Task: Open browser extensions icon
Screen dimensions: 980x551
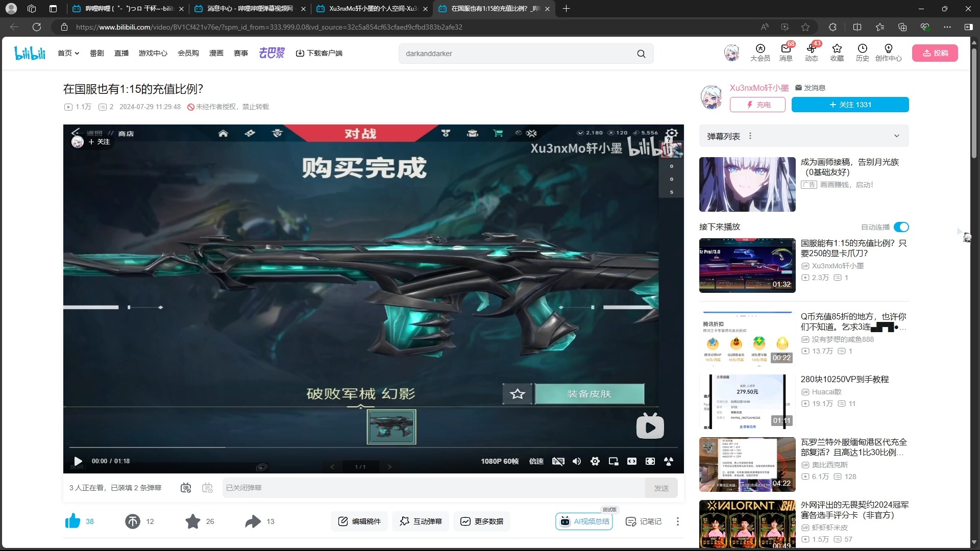Action: (832, 27)
